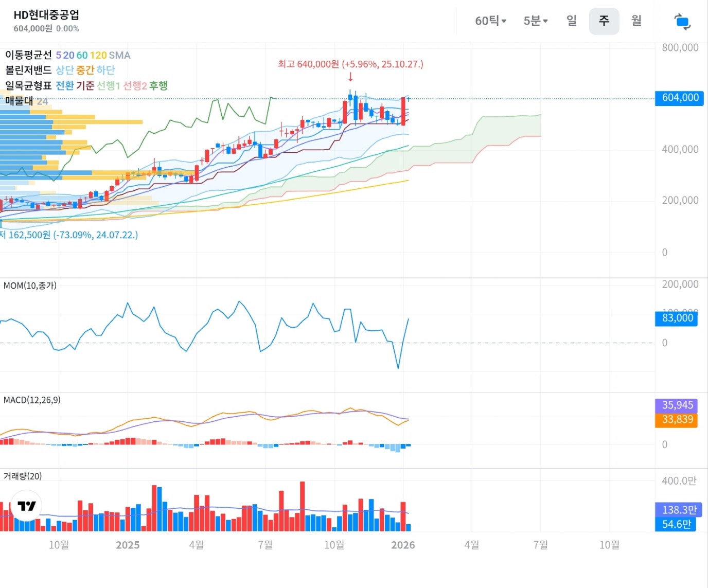
Task: Toggle the 매물대 volume profile label
Action: pos(19,101)
